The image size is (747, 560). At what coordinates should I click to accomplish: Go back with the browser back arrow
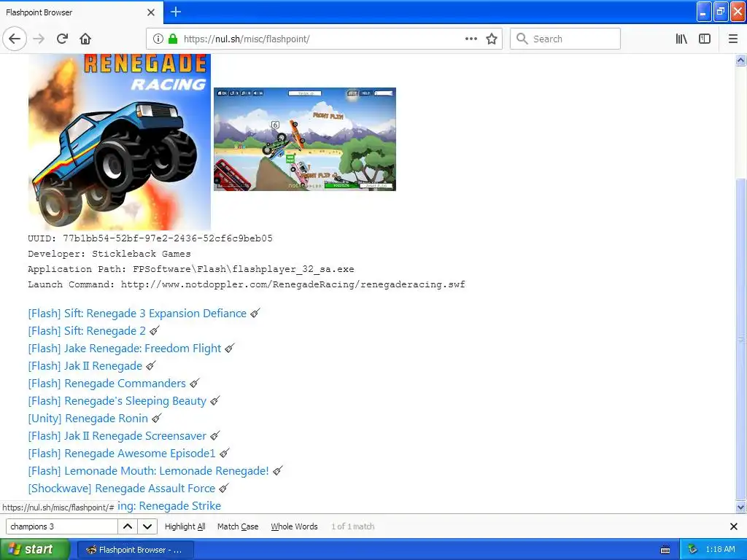click(15, 39)
